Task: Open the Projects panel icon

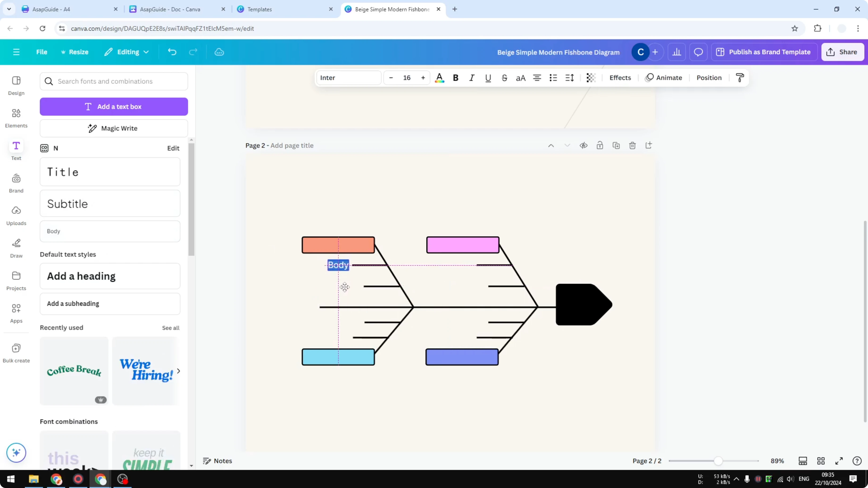Action: [x=16, y=280]
